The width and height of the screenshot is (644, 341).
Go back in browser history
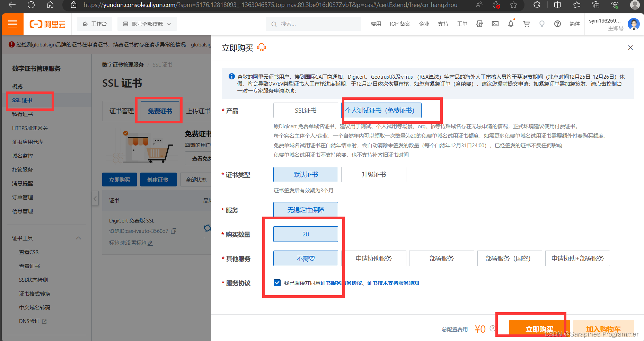(x=12, y=5)
